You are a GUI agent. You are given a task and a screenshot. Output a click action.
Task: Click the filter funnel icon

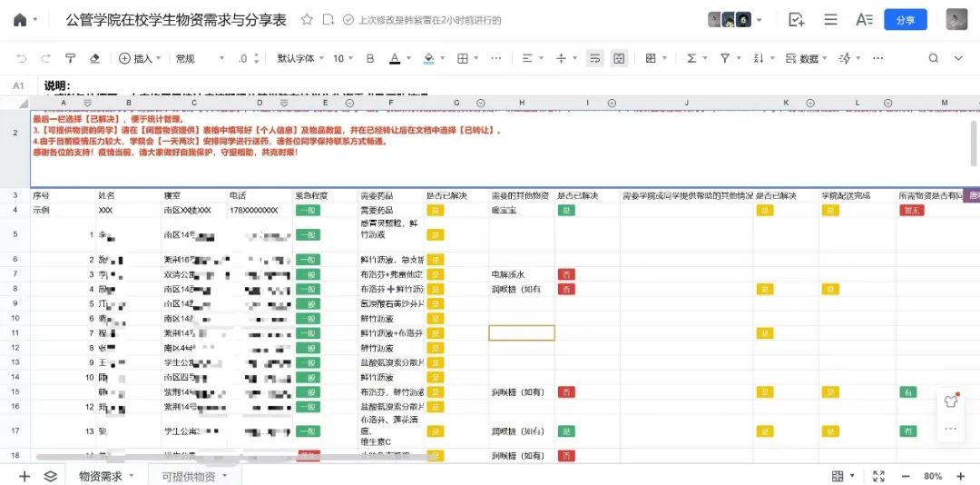pos(725,58)
